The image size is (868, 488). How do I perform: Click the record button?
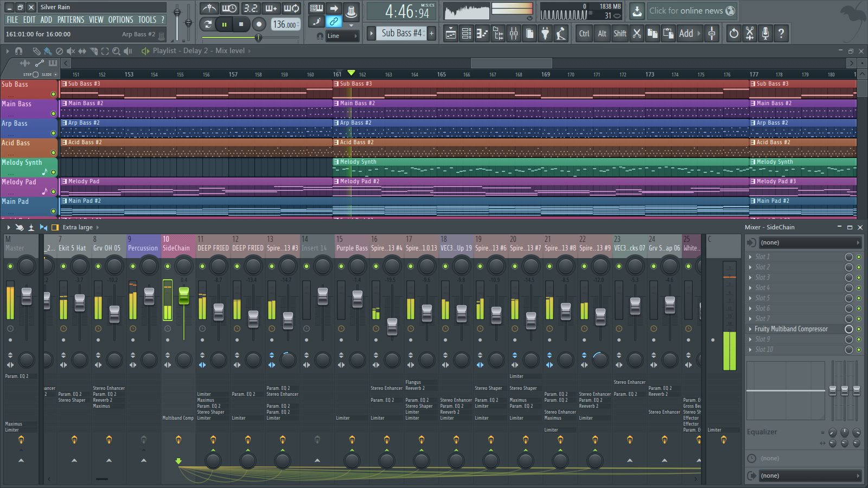259,24
